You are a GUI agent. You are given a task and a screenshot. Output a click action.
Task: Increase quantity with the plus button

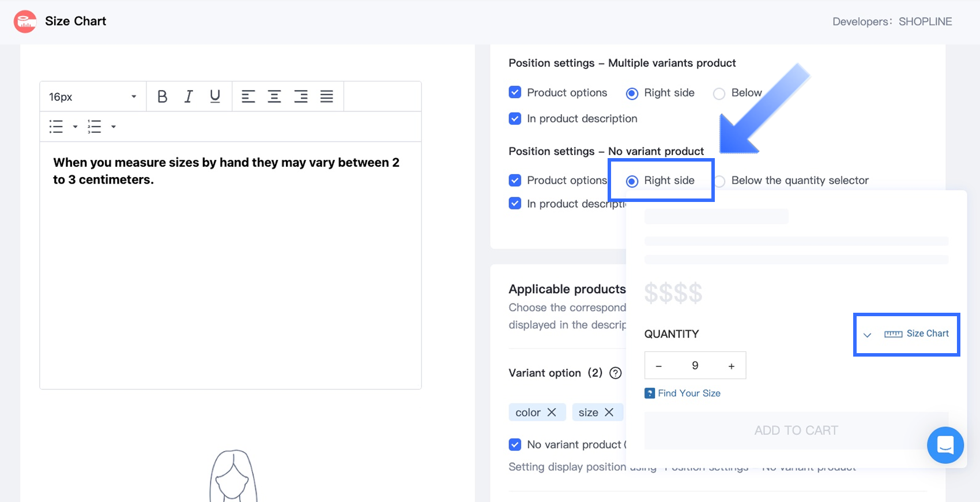tap(731, 366)
